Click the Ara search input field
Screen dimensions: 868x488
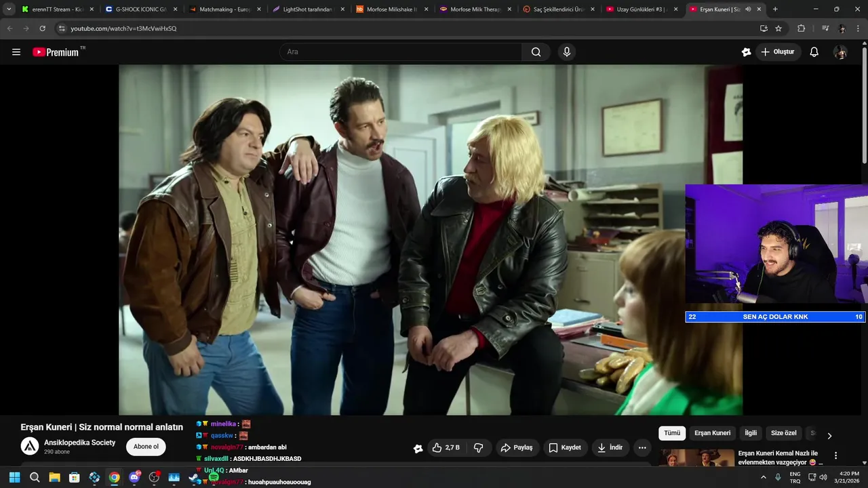[401, 52]
